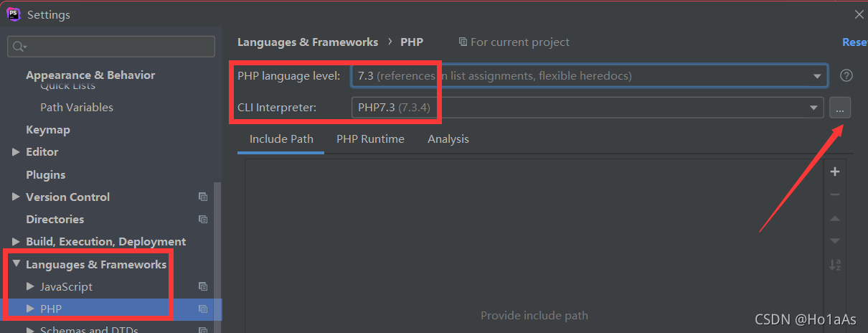Switch to PHP Runtime tab
This screenshot has height=333, width=868.
pos(370,139)
